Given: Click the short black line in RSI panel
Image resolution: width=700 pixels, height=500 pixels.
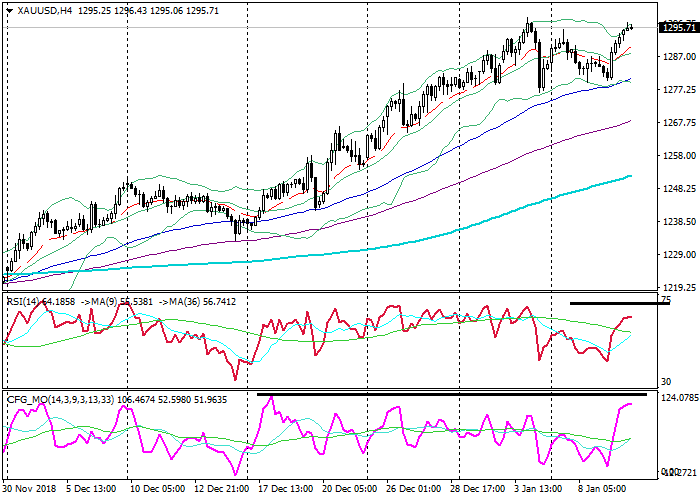Looking at the screenshot, I should (619, 303).
